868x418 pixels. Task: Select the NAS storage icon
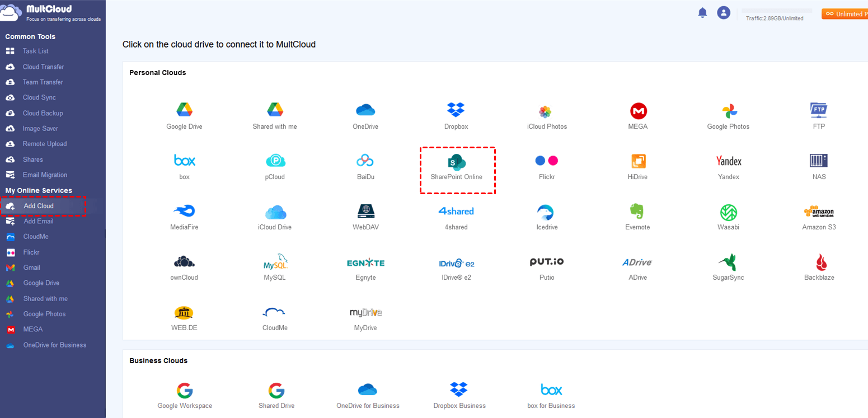tap(819, 161)
